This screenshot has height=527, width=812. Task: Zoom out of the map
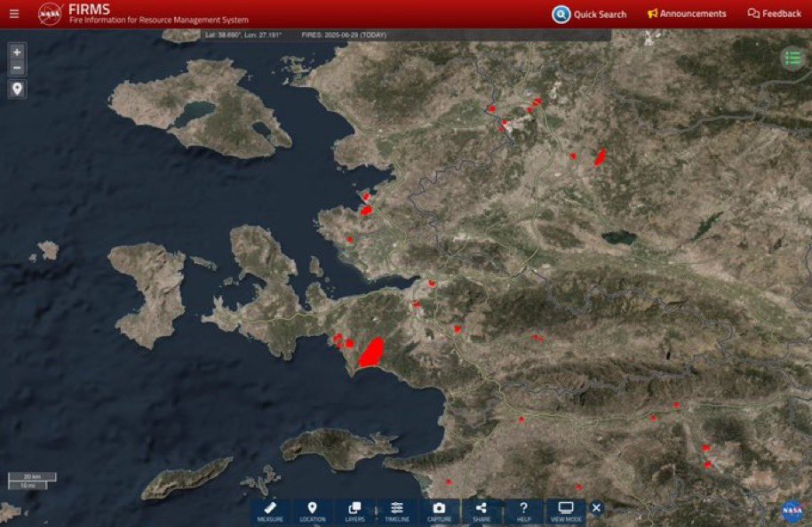coord(17,68)
